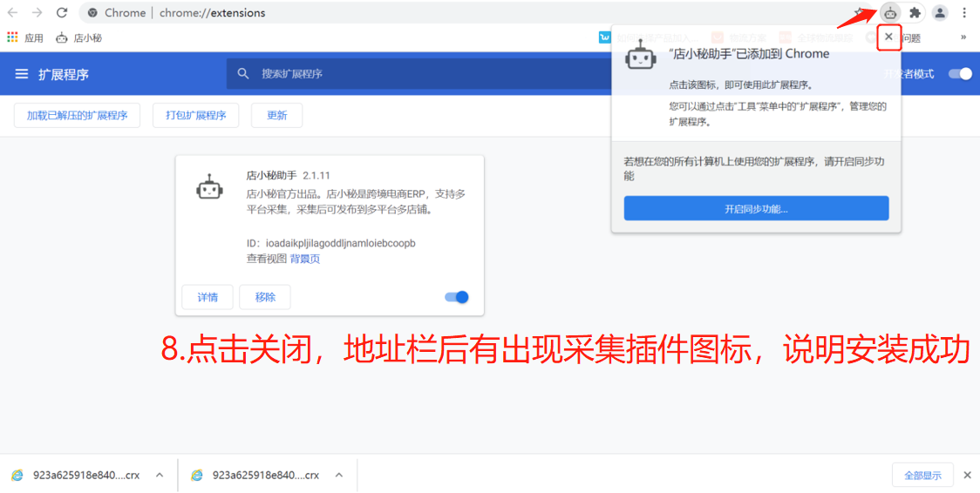Click 开启同步功能 button

click(756, 208)
